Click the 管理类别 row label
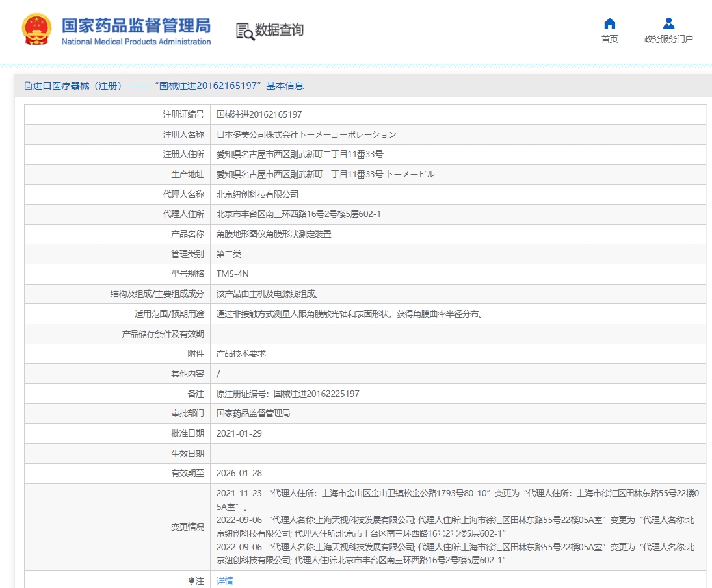712x588 pixels. [x=187, y=254]
